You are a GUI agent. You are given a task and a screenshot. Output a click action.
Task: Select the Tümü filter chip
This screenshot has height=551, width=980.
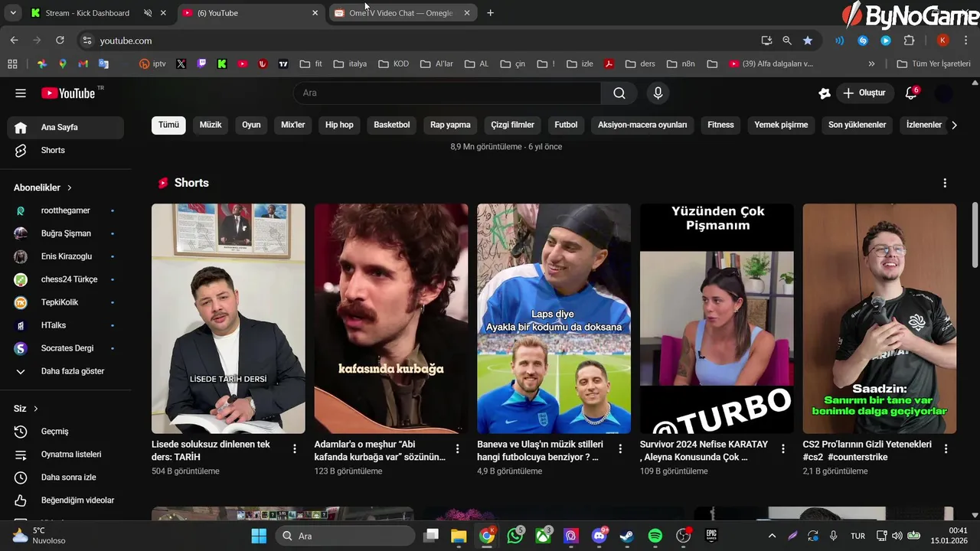pos(168,125)
